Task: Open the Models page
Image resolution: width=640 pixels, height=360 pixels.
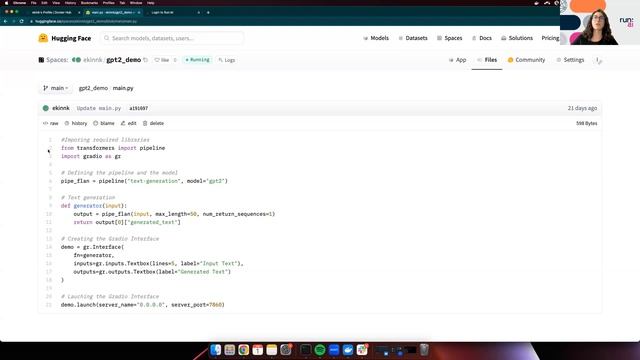Action: pos(376,38)
